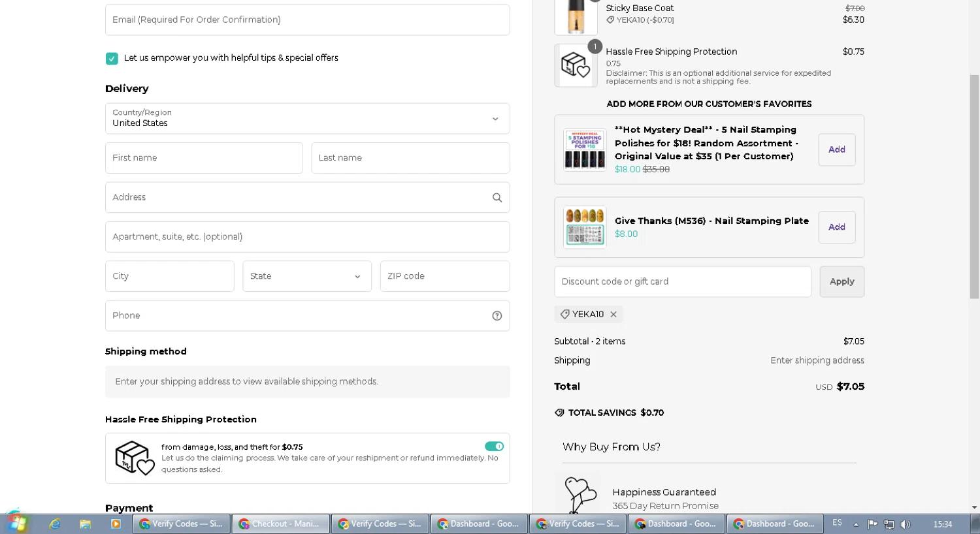
Task: Click the Give Thanks stamping plate thumbnail
Action: click(x=585, y=227)
